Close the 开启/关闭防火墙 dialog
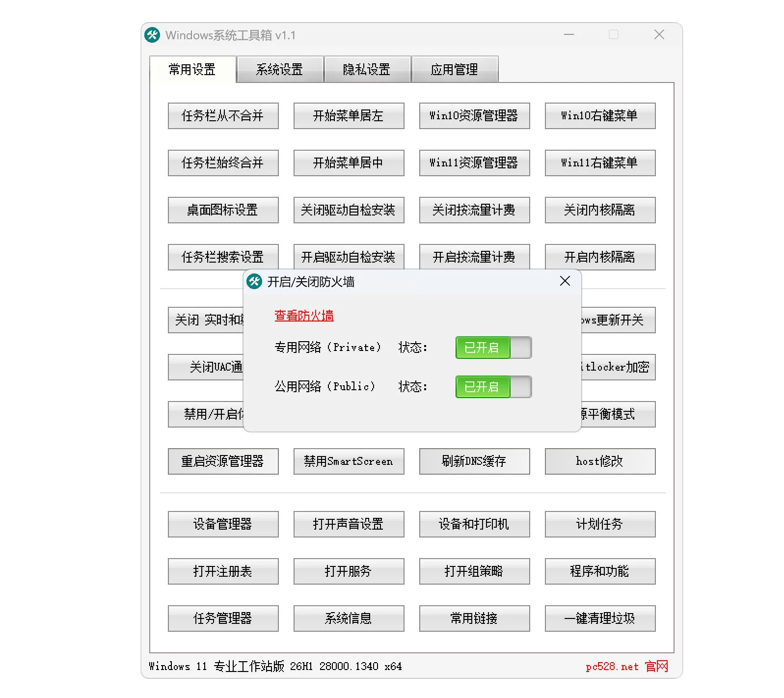 tap(565, 281)
